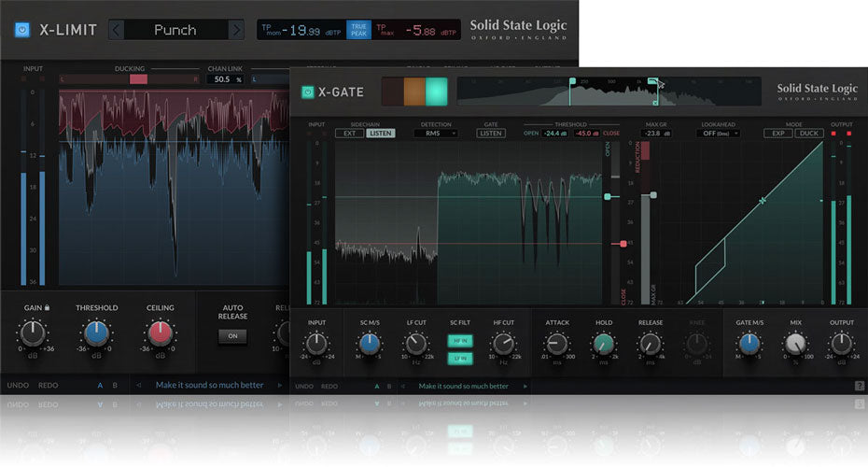Viewport: 868px width, 467px height.
Task: Open the DETECTION RMS dropdown
Action: pyautogui.click(x=436, y=134)
